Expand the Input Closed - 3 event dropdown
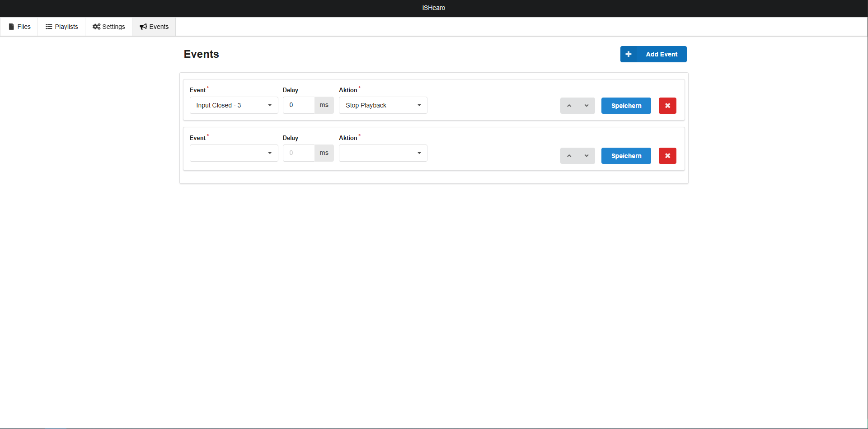Image resolution: width=868 pixels, height=429 pixels. pyautogui.click(x=234, y=105)
